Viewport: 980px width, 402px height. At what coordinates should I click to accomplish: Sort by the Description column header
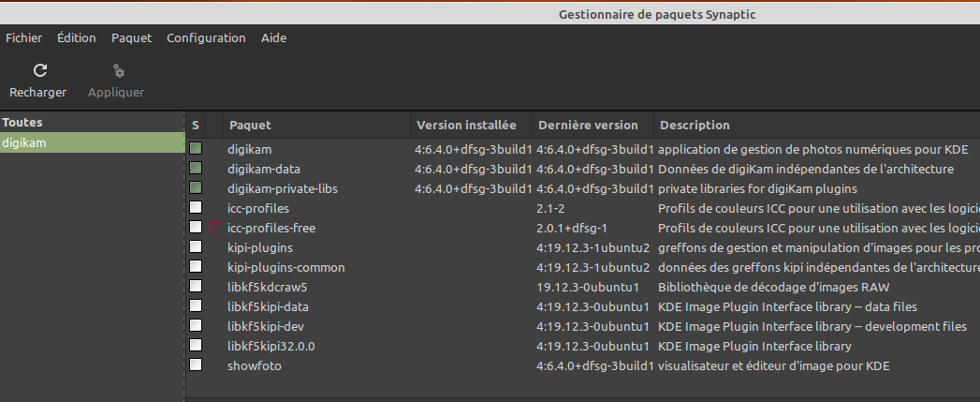[x=817, y=126]
